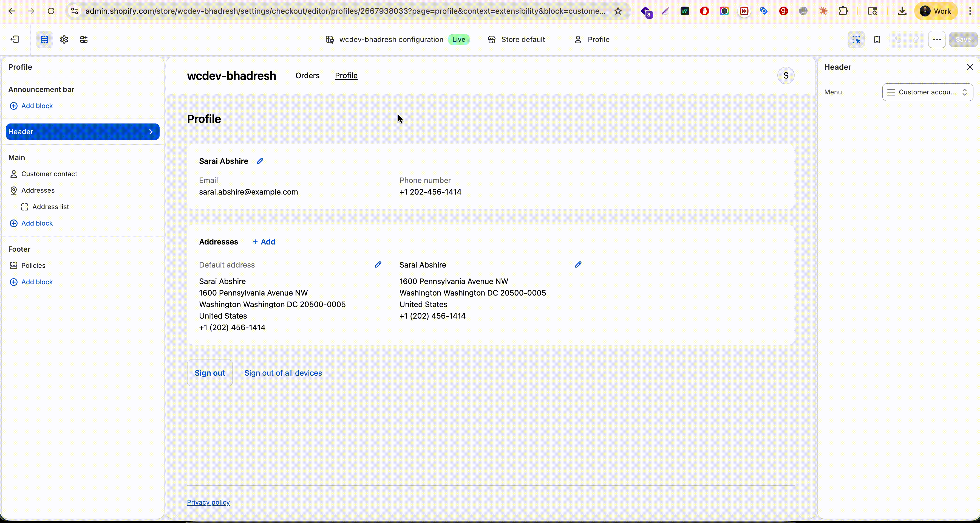Add block under Main section
The width and height of the screenshot is (980, 523).
click(x=31, y=223)
